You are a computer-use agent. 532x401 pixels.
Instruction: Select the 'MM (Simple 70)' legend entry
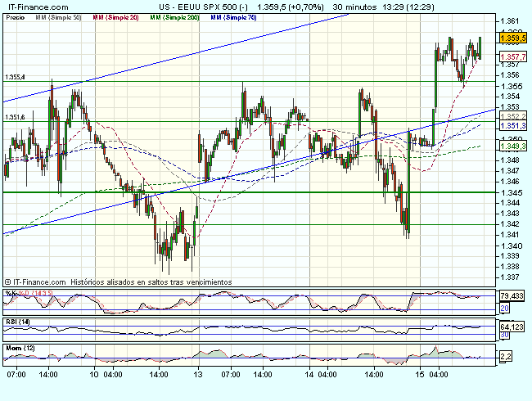(233, 18)
